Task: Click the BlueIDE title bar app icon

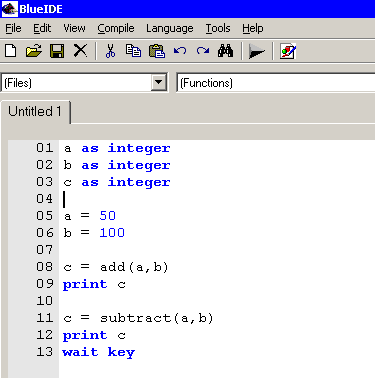Action: [10, 9]
